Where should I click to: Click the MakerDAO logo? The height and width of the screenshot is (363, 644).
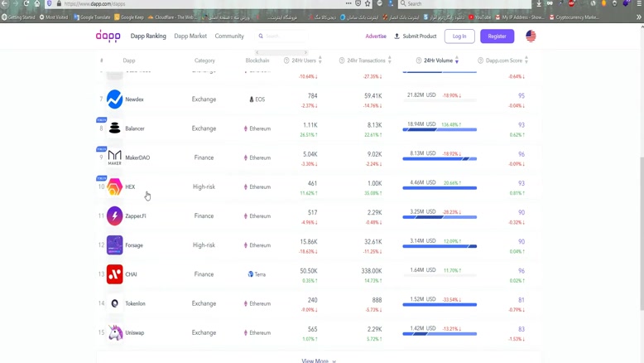pyautogui.click(x=114, y=157)
